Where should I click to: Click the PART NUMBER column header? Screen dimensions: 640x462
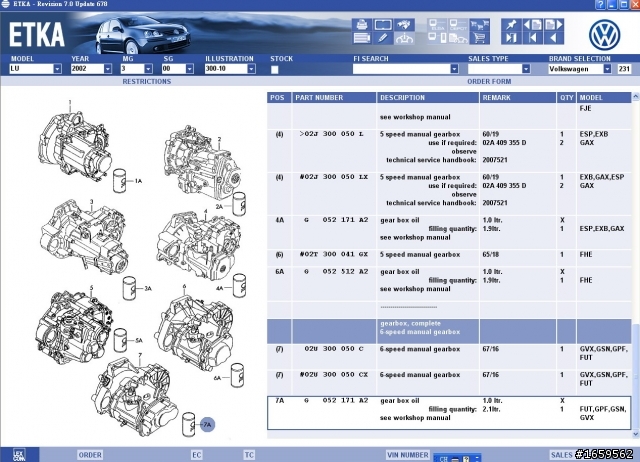coord(334,98)
